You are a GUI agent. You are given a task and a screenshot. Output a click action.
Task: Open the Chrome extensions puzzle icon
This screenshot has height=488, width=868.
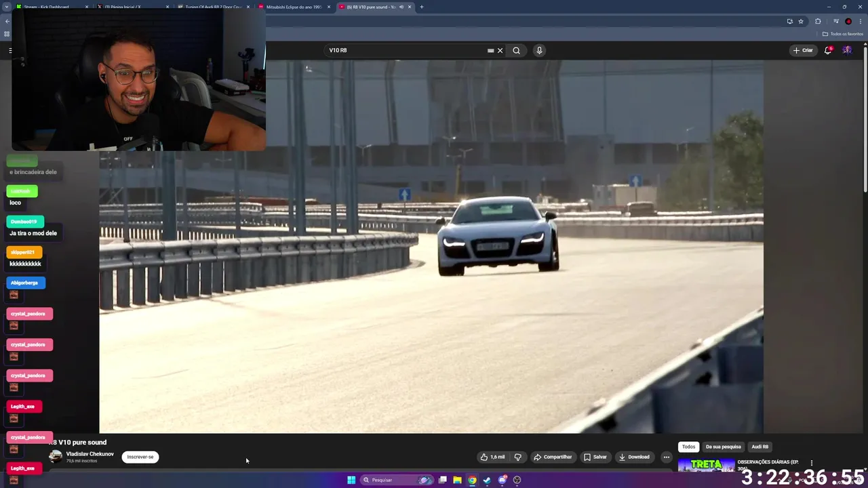tap(818, 21)
